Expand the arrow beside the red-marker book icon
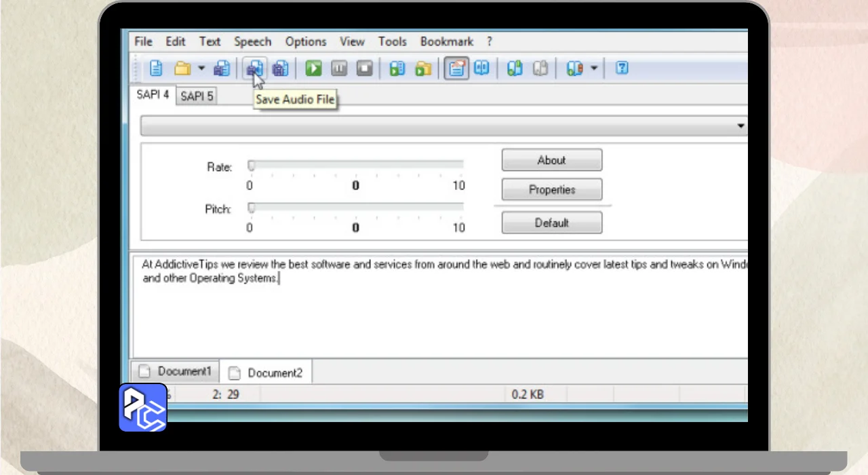 (594, 69)
